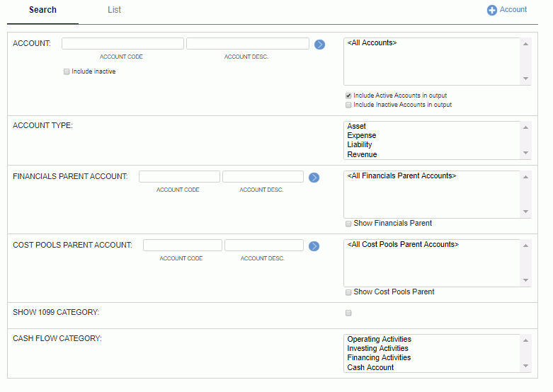Viewport: 553px width, 392px height.
Task: Click the Account link at top right
Action: 513,9
